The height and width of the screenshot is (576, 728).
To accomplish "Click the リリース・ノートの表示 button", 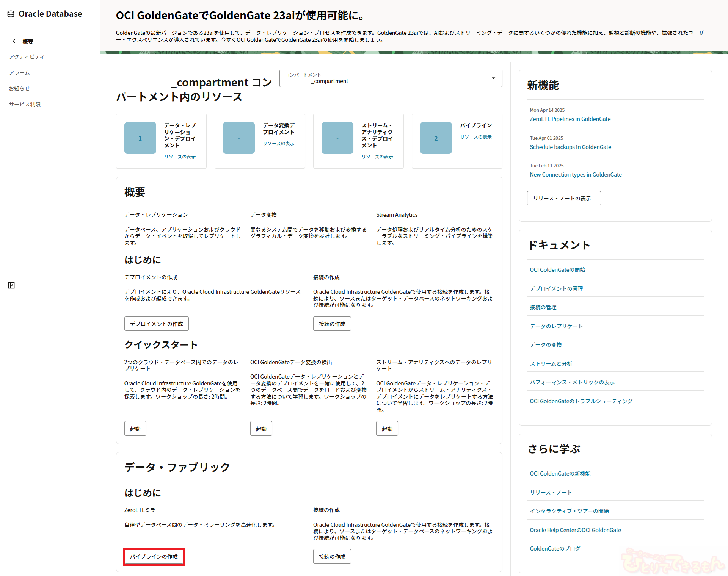I will (564, 198).
